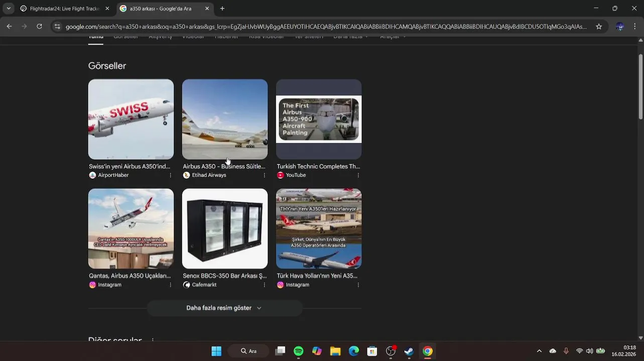Viewport: 644px width, 361px height.
Task: Click the Chrome address bar URL
Action: coord(326,27)
